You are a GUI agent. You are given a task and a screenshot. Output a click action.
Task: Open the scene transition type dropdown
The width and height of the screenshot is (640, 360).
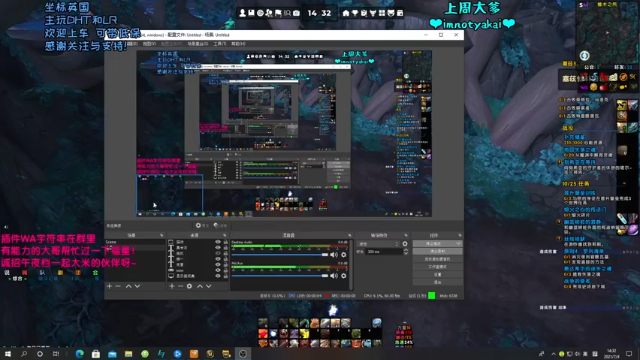tap(378, 244)
